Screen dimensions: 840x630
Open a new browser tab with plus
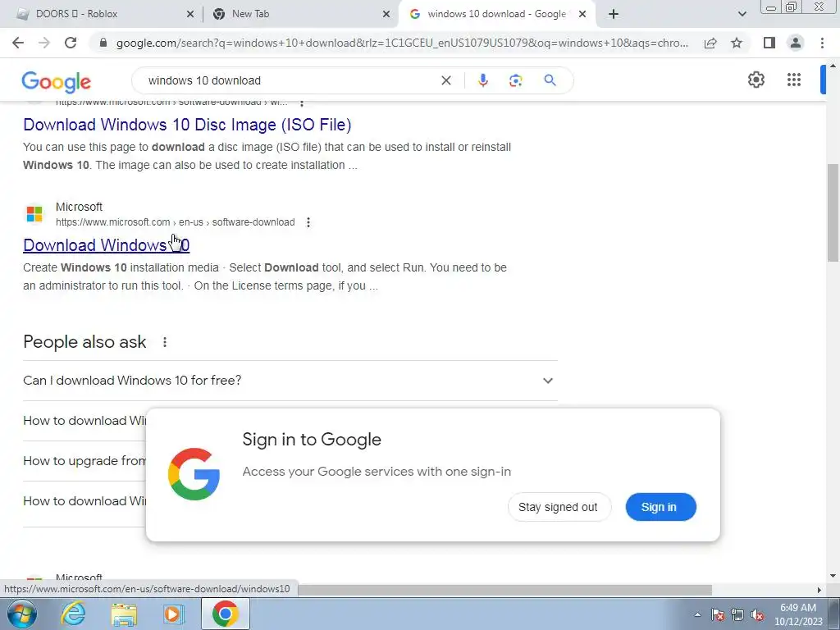pyautogui.click(x=614, y=14)
